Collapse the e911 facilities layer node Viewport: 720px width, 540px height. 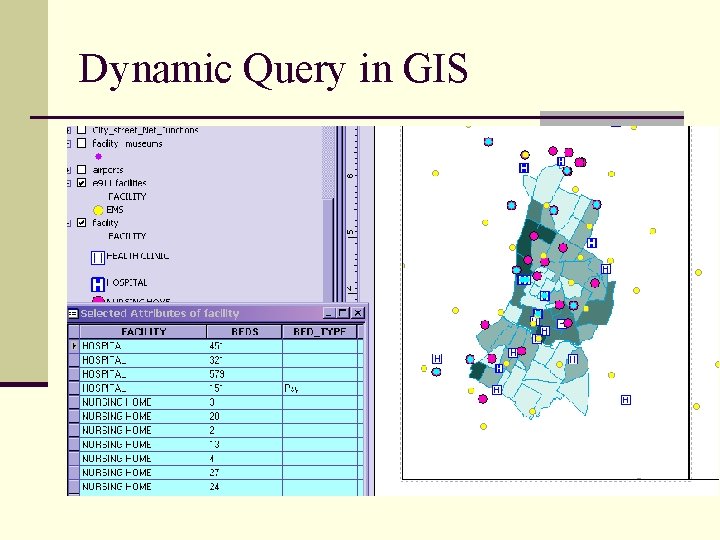pos(68,183)
